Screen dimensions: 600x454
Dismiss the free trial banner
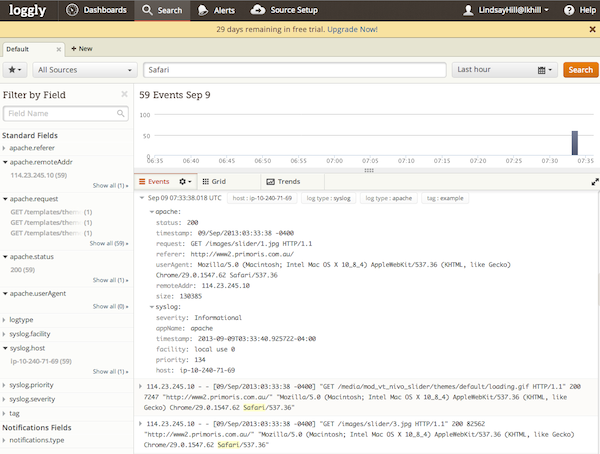(592, 29)
